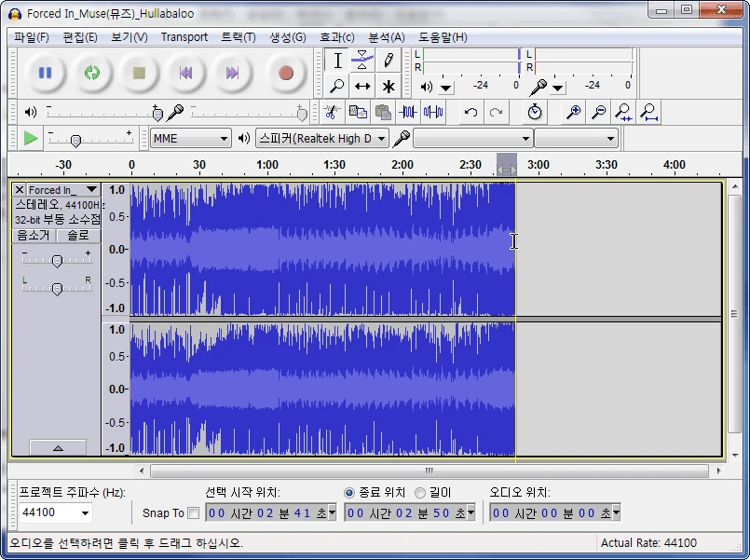The image size is (750, 560).
Task: Open the 스피커(Realtek High D output device dropdown
Action: 322,139
